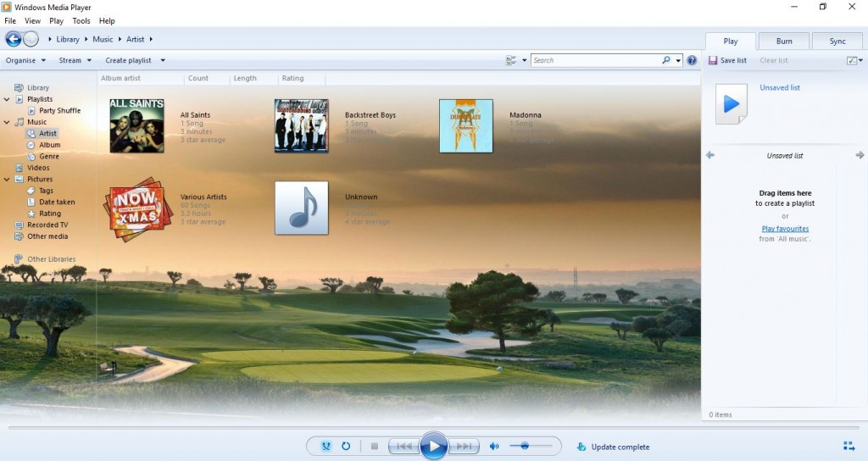This screenshot has width=868, height=461.
Task: Switch to the Sync tab
Action: coord(837,41)
